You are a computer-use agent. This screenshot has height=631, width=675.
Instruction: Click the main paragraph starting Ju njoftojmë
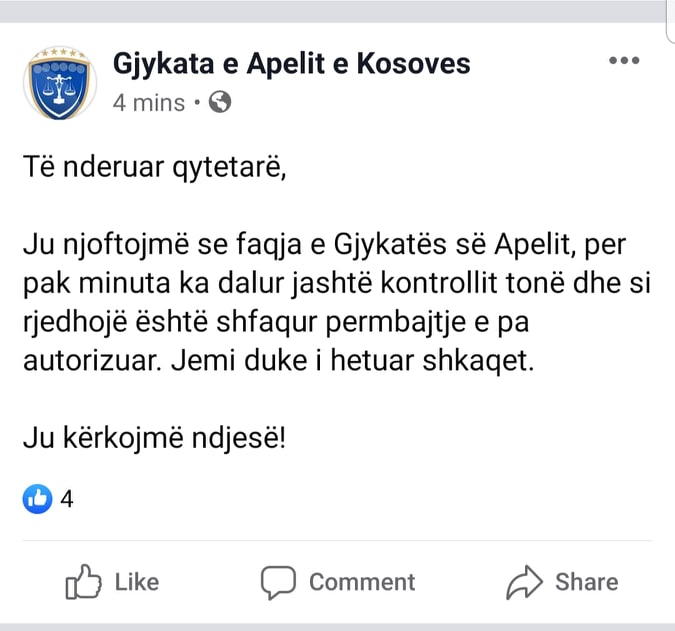coord(337,302)
